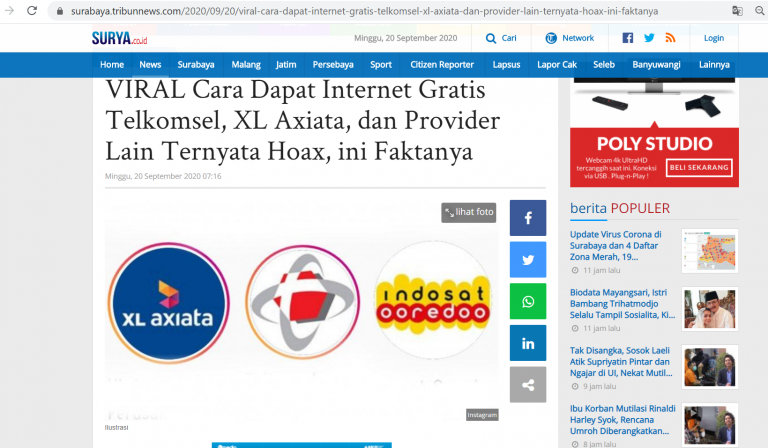The width and height of the screenshot is (768, 448).
Task: Open the generic share options button
Action: 528,385
